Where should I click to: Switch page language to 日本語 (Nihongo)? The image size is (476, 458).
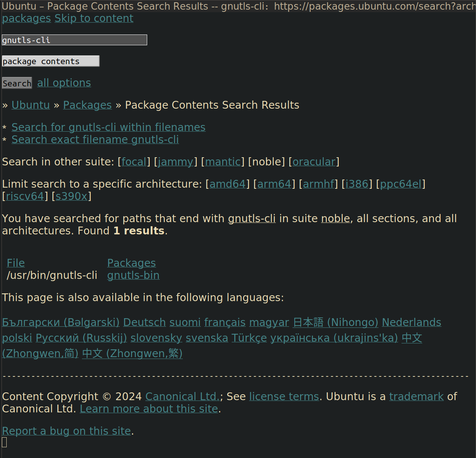pos(335,322)
